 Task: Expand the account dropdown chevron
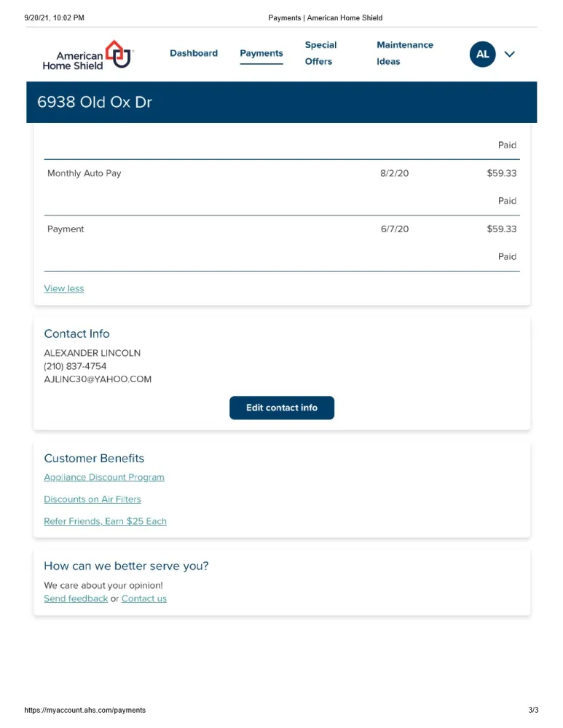point(510,55)
